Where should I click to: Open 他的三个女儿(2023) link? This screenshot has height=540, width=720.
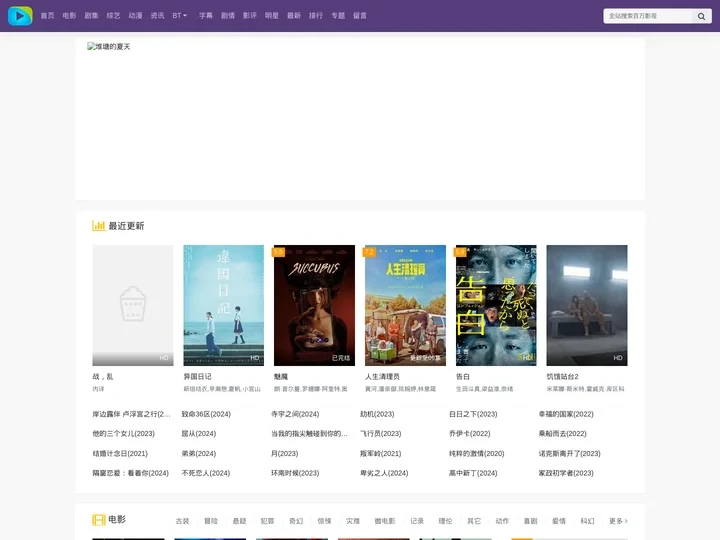[124, 433]
